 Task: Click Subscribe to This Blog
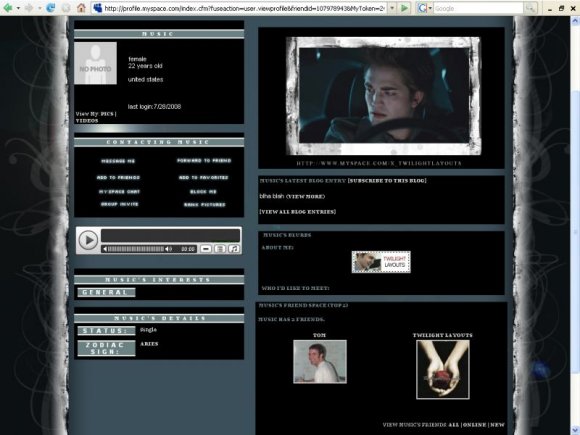tap(387, 181)
